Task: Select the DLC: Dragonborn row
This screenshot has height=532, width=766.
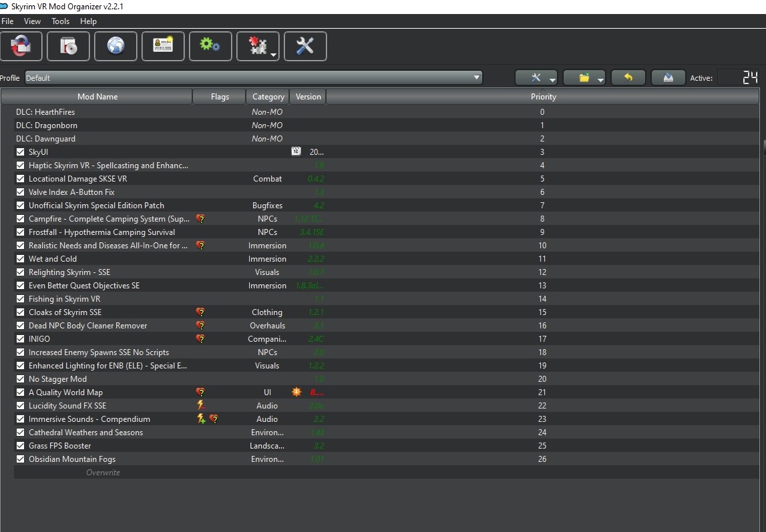Action: pyautogui.click(x=387, y=125)
